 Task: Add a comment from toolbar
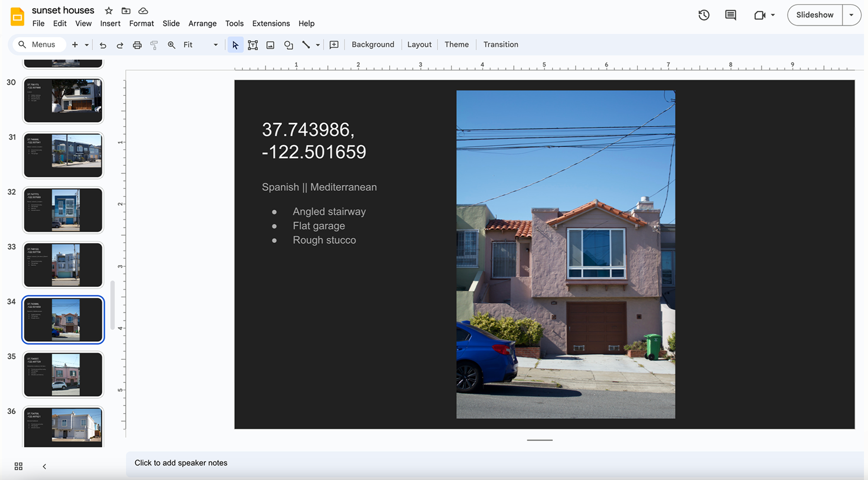point(334,45)
